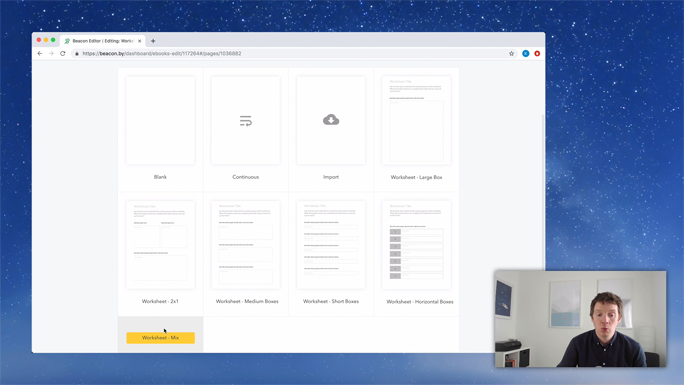Viewport: 684px width, 385px height.
Task: Pick the Worksheet - Large Box template
Action: (417, 120)
